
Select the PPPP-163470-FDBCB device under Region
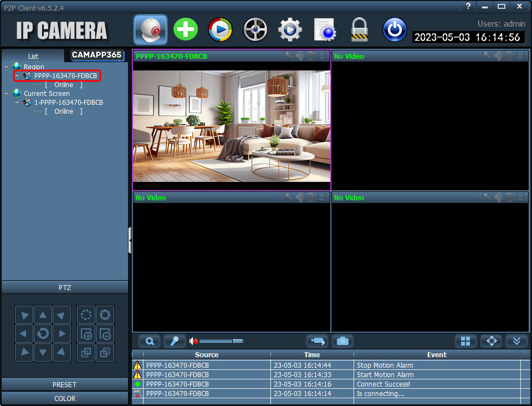point(65,75)
